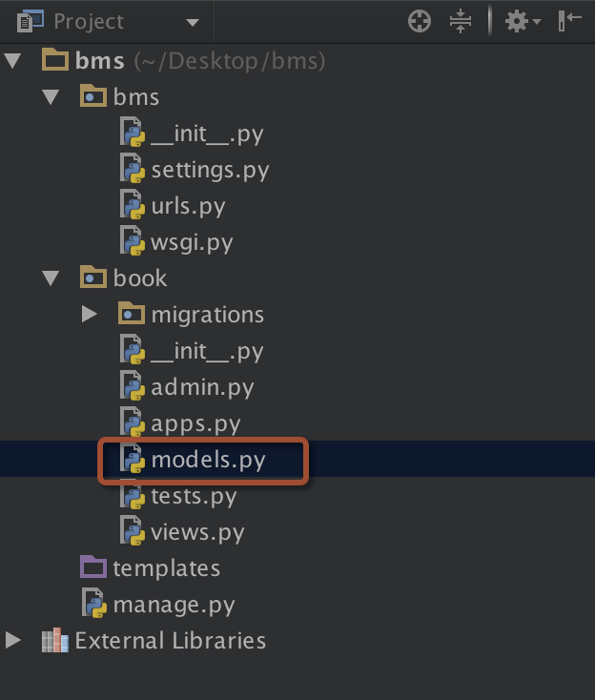Click the scroll from source target icon
The width and height of the screenshot is (595, 700).
tap(420, 21)
